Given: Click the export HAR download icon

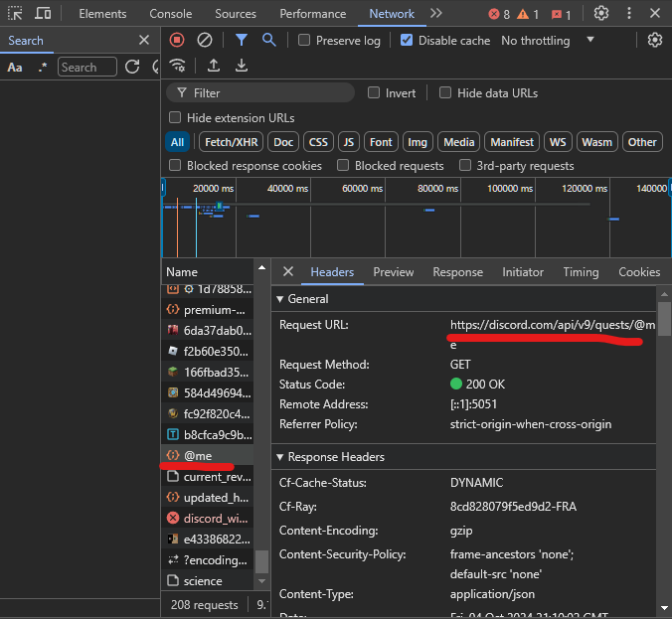Looking at the screenshot, I should [x=242, y=66].
